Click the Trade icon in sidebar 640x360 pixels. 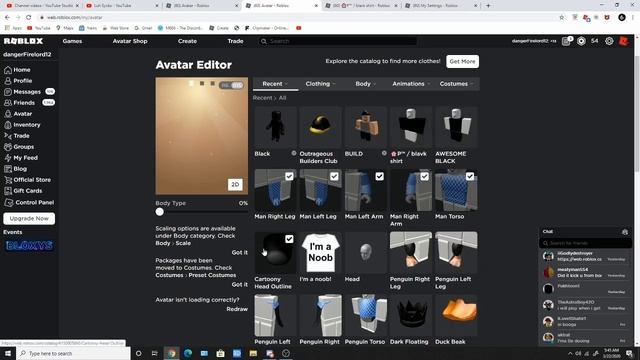click(8, 136)
